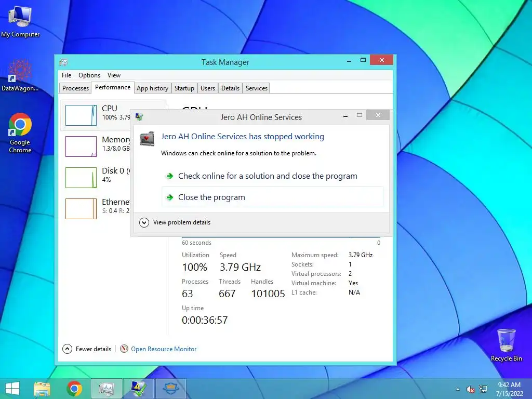Click the threads count 667
532x399 pixels.
(x=227, y=294)
